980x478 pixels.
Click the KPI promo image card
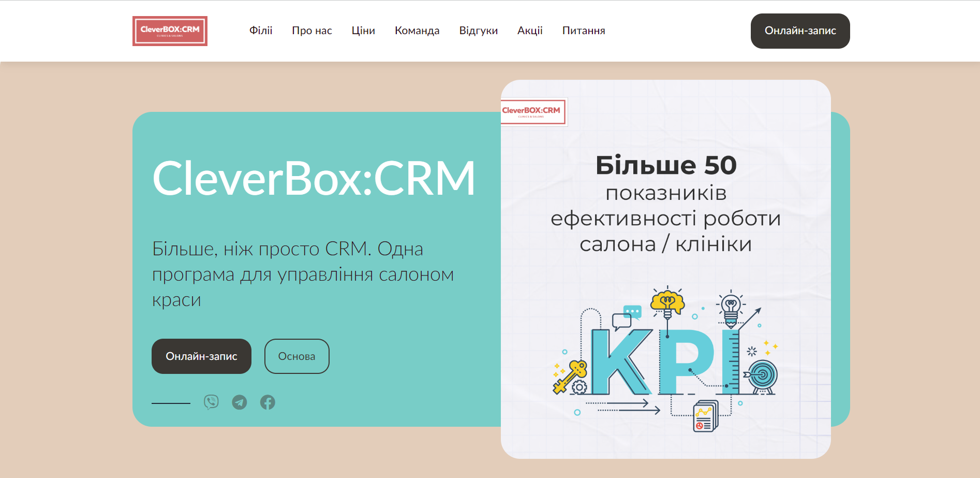(x=666, y=269)
